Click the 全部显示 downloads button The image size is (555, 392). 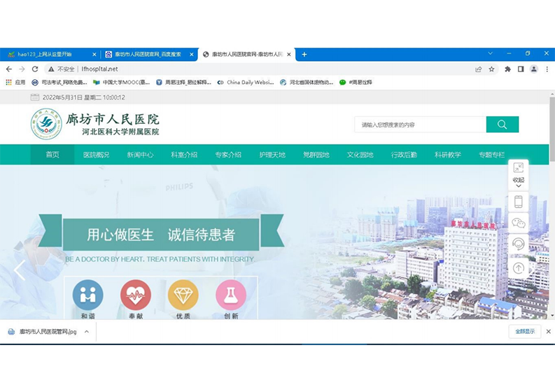pos(524,331)
